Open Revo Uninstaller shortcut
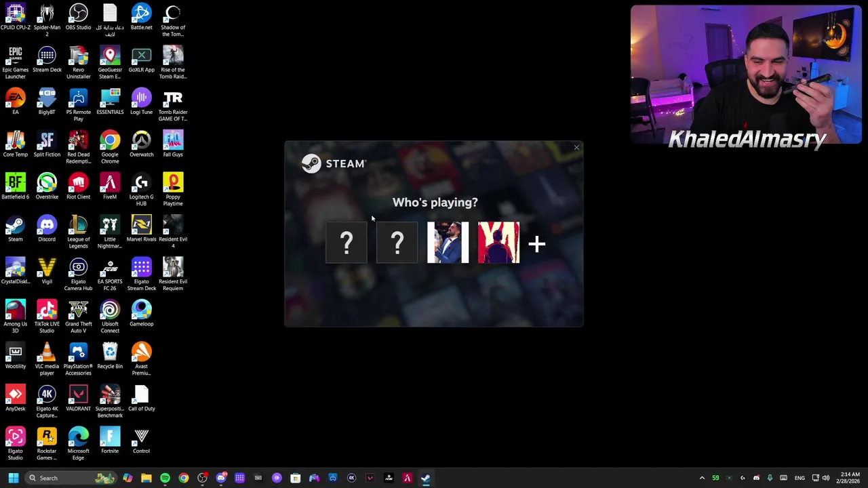The image size is (868, 488). pos(78,62)
